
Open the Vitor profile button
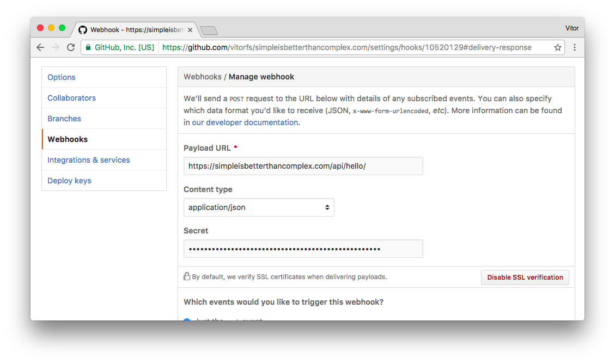point(572,28)
